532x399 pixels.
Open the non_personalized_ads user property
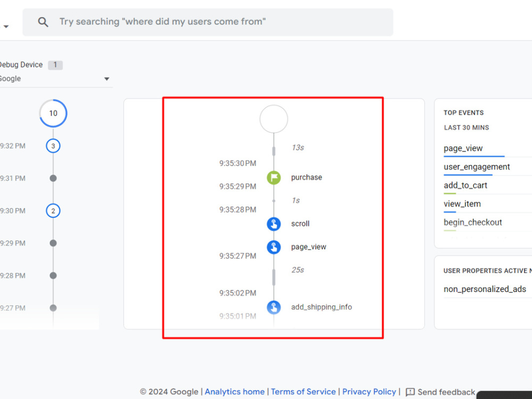tap(485, 289)
